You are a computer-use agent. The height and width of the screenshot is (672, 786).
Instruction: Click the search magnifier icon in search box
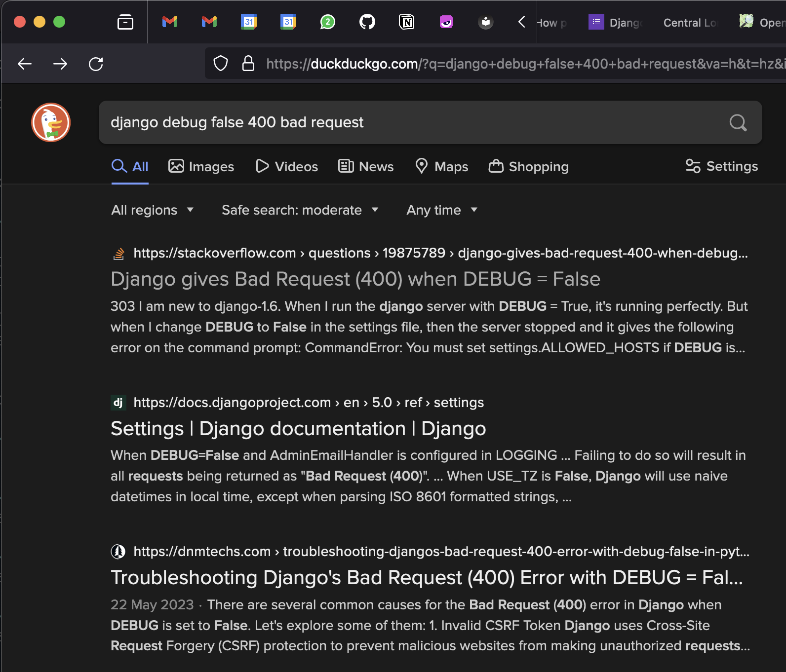point(738,122)
